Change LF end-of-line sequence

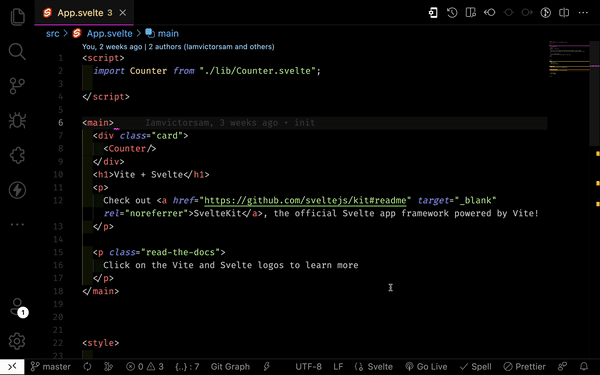(x=338, y=367)
